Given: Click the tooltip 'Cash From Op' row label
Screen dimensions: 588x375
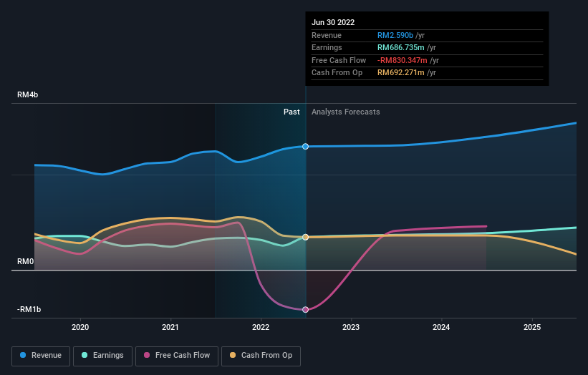Looking at the screenshot, I should (x=337, y=73).
